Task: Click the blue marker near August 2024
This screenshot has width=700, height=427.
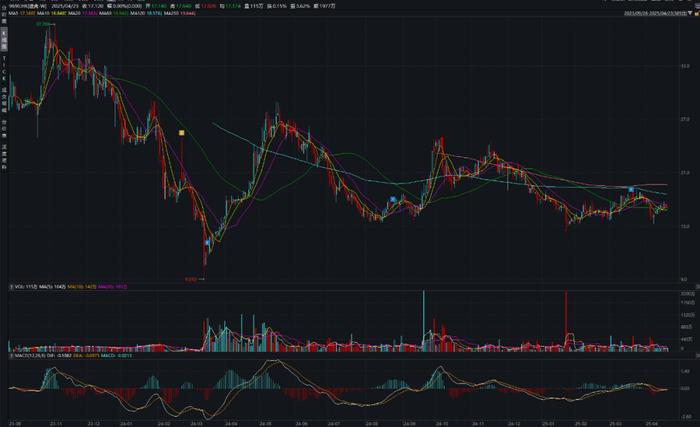Action: point(393,199)
